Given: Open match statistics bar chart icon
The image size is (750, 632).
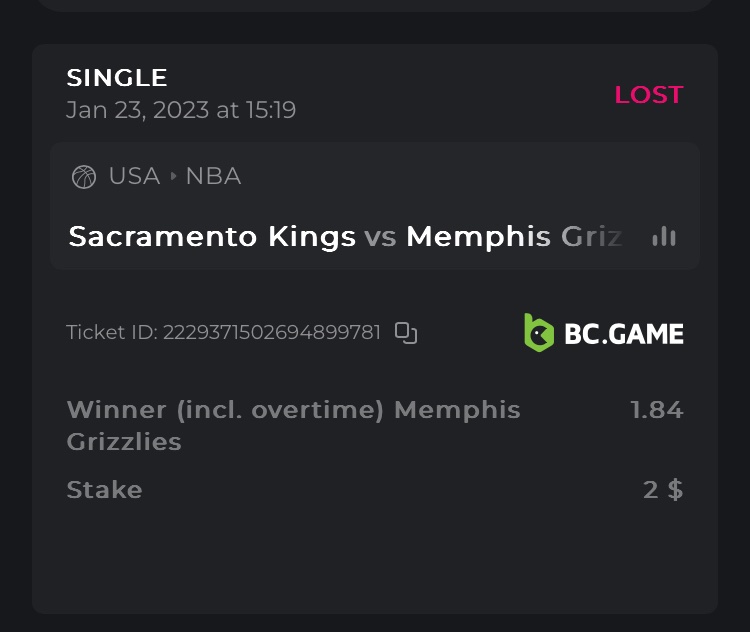Looking at the screenshot, I should point(663,237).
